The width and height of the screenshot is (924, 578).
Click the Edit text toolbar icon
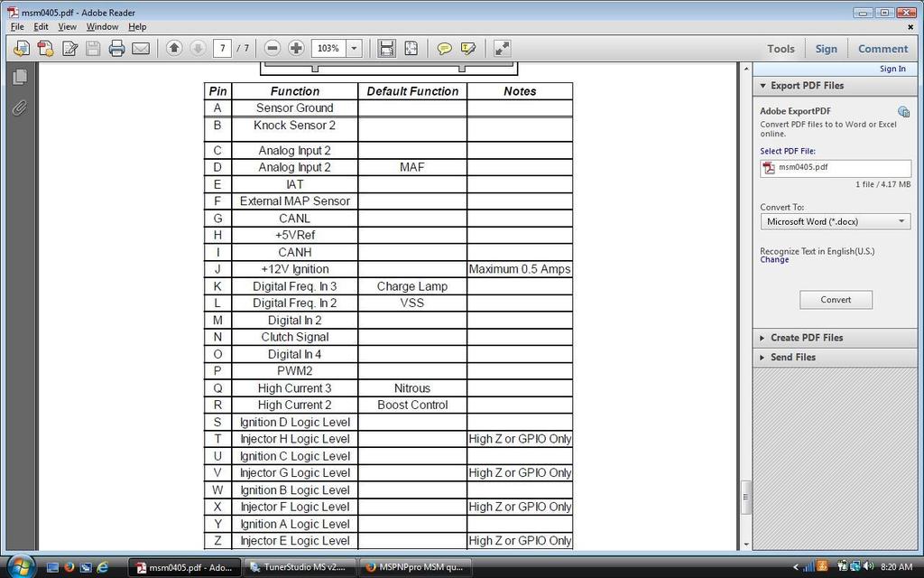coord(70,49)
